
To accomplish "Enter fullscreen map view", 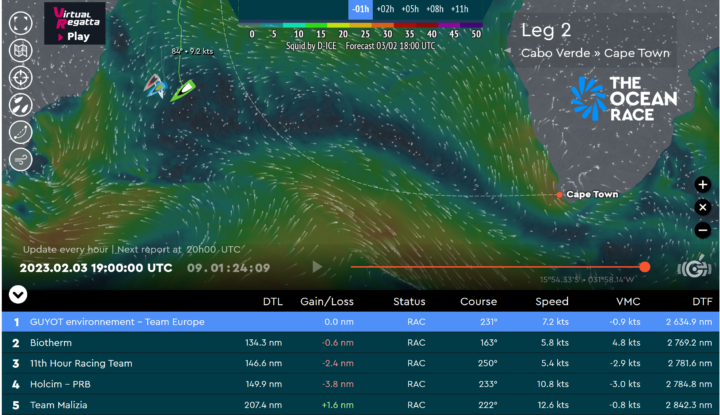I will click(x=21, y=23).
